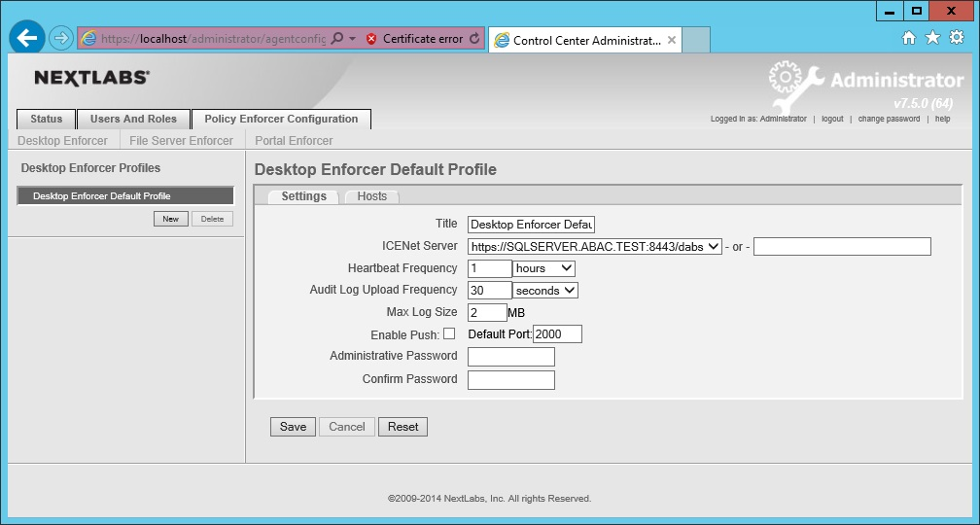Click the NextLabs logo

click(x=91, y=78)
